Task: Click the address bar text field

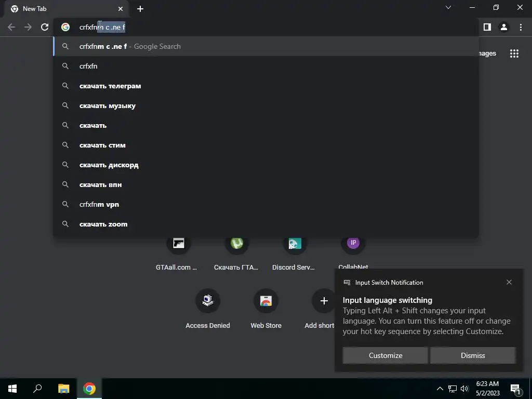Action: click(x=267, y=27)
